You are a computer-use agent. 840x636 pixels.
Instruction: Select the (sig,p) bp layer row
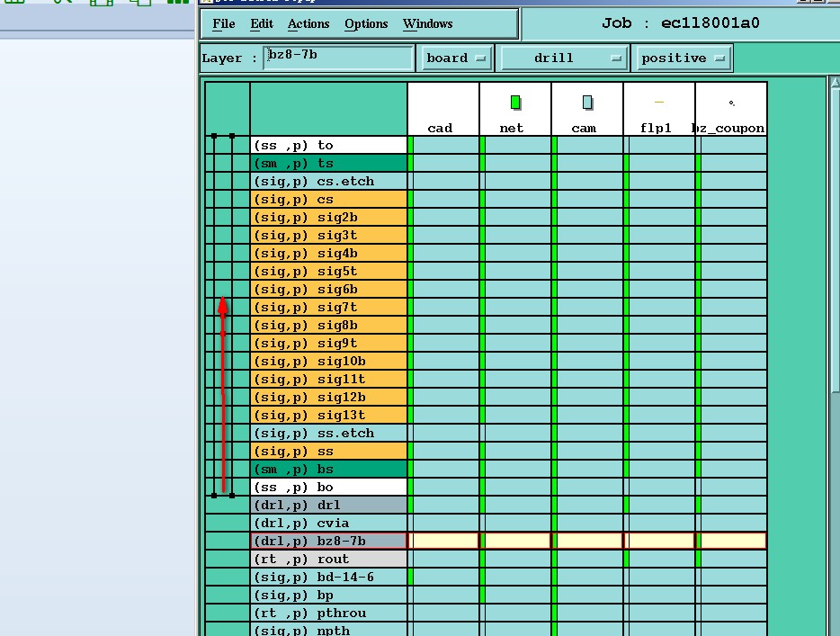coord(328,596)
